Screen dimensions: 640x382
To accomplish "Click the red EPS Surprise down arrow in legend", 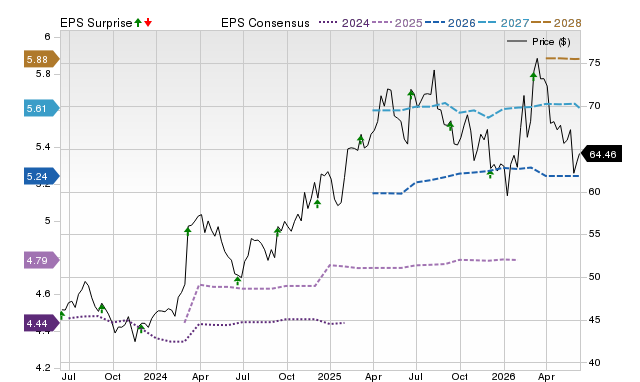I will [148, 22].
